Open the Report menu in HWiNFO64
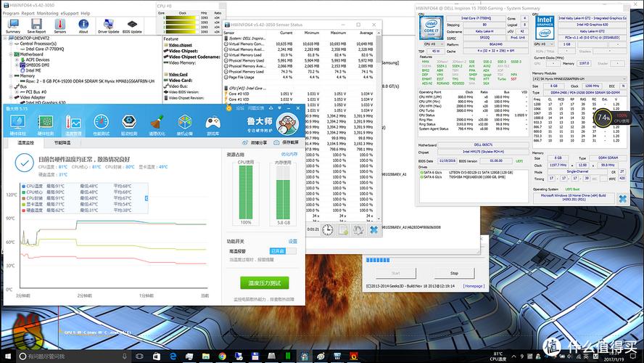This screenshot has width=644, height=363. 28,13
